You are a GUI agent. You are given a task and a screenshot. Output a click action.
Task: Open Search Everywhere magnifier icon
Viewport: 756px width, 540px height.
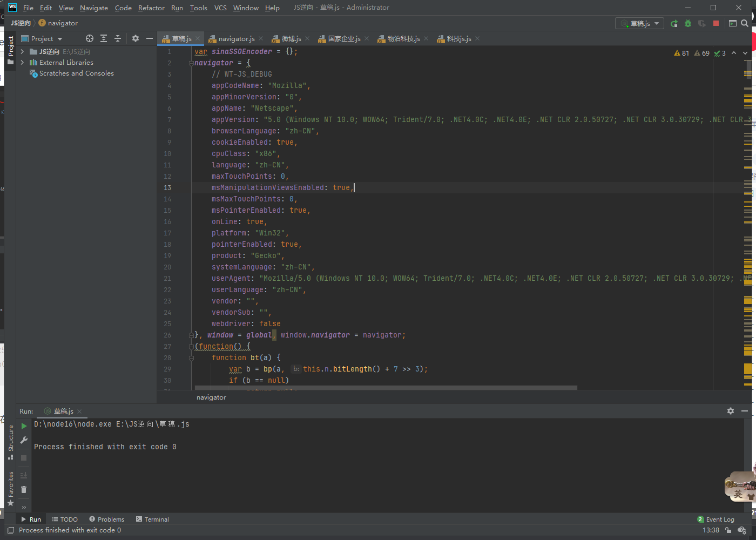click(x=745, y=23)
